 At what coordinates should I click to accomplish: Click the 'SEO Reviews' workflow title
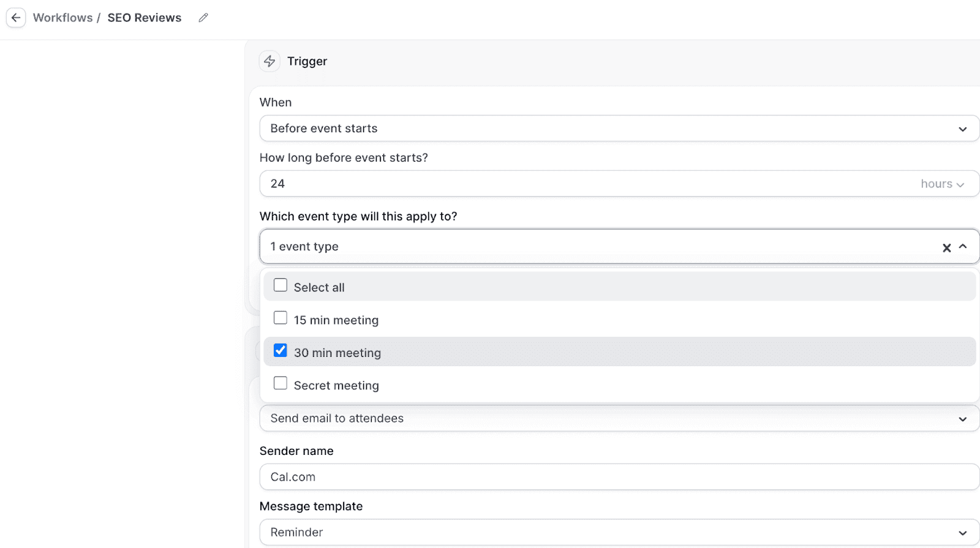click(144, 17)
